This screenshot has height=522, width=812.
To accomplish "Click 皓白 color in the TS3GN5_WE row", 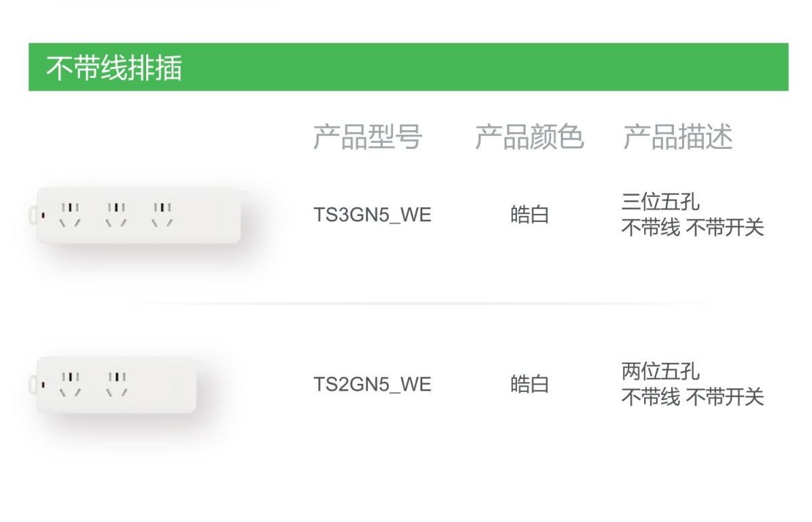I will point(529,215).
